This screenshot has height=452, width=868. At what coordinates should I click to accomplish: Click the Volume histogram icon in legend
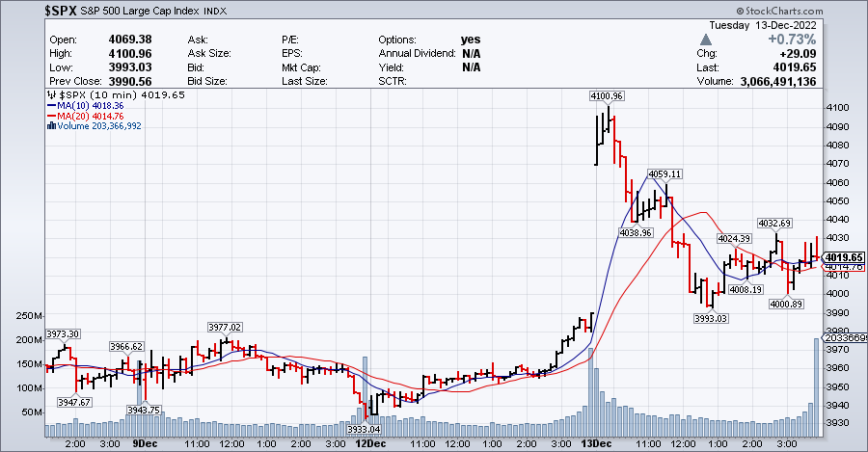point(51,125)
